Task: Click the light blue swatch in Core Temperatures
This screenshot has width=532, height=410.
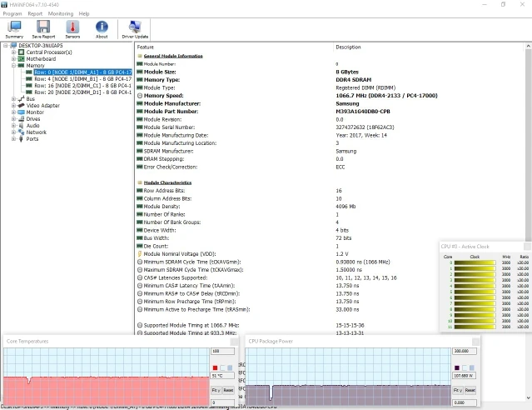Action: (230, 367)
